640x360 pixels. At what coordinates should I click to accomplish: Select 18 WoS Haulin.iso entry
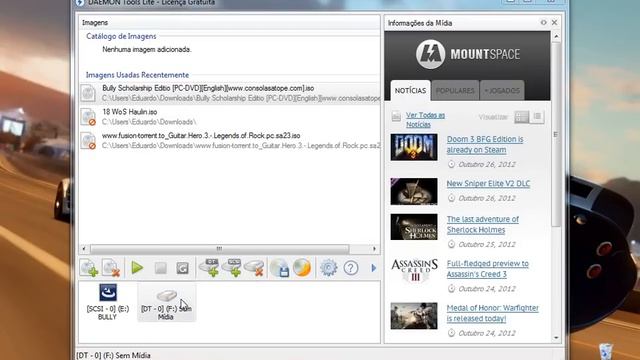coord(230,117)
